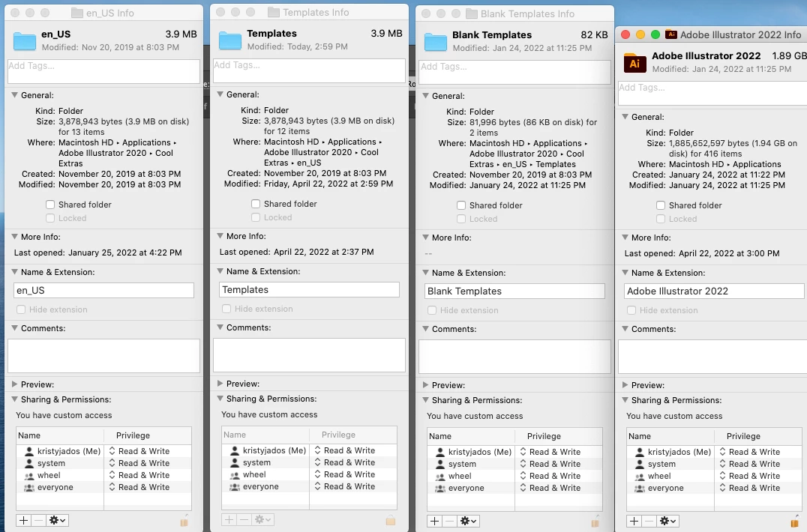Toggle Hide extension checkbox in Blank Templates Info
The height and width of the screenshot is (532, 807).
click(432, 311)
